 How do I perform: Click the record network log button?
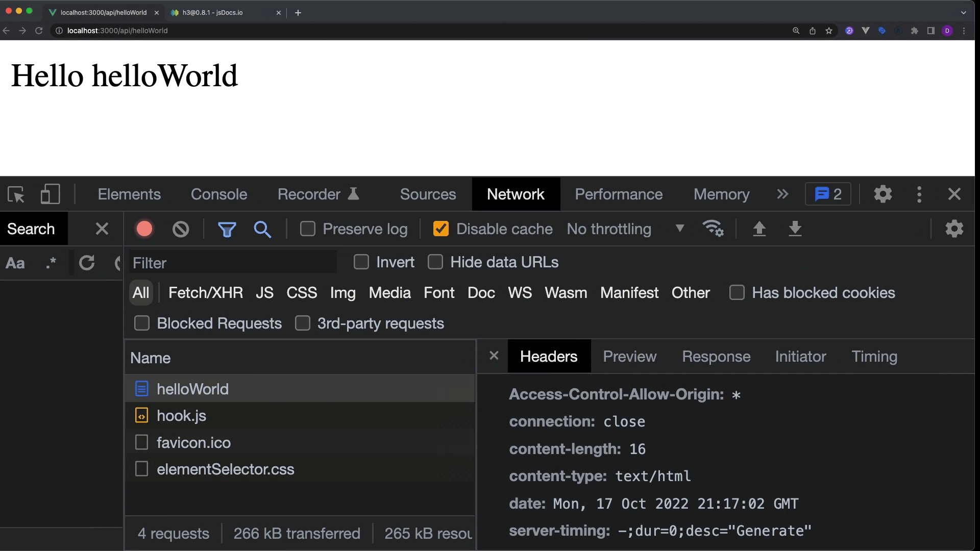[x=144, y=229]
